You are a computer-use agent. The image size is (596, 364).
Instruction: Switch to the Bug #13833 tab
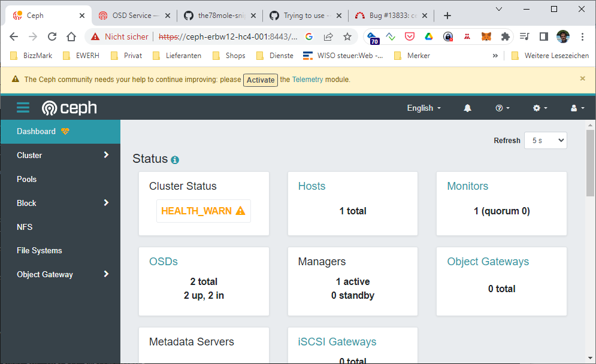pos(391,16)
